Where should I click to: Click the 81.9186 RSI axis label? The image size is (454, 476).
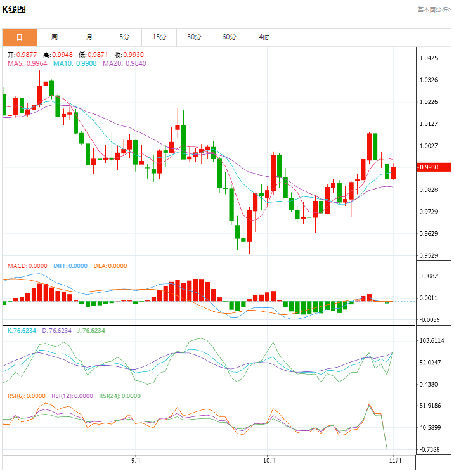430,406
